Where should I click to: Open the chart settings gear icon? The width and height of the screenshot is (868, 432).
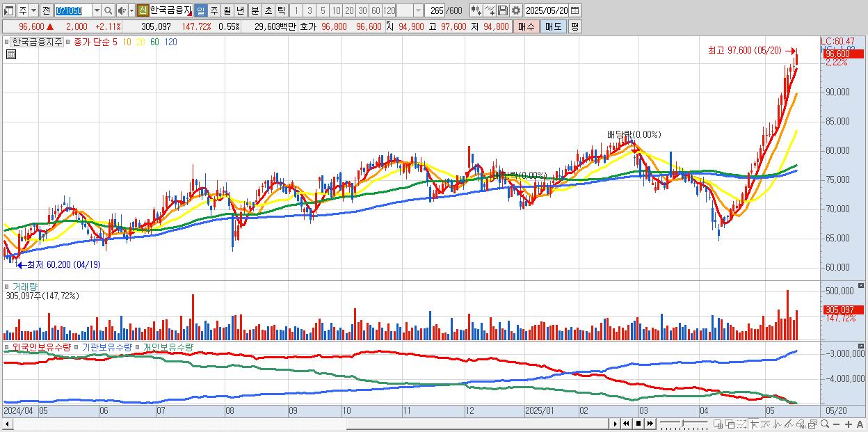(x=515, y=10)
